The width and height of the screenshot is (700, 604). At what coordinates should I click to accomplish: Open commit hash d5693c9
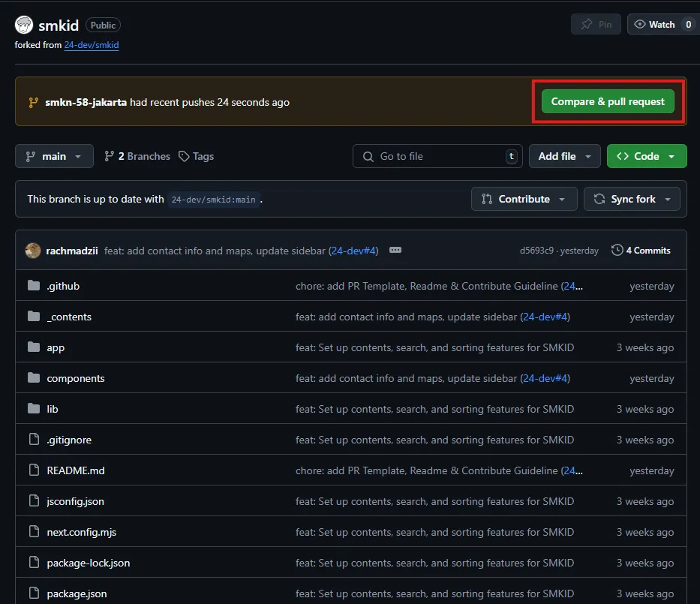tap(536, 251)
